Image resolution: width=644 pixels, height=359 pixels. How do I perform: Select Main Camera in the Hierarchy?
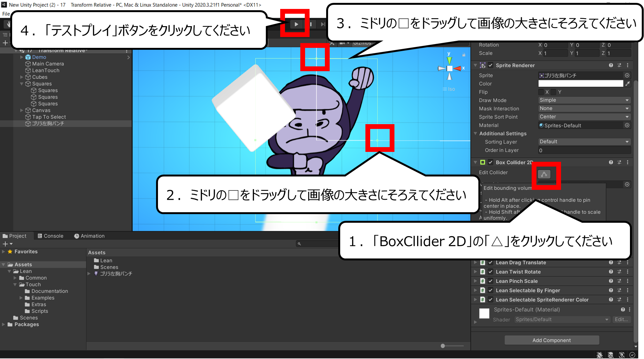coord(48,64)
